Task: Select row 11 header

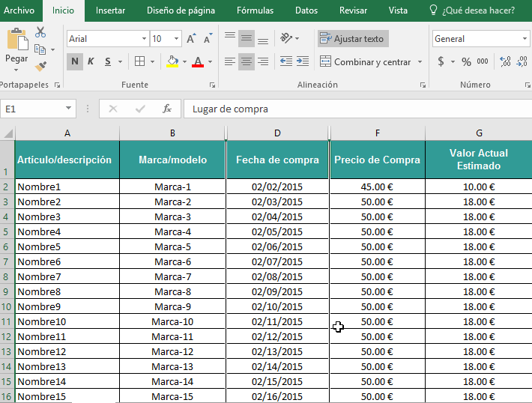Action: pyautogui.click(x=7, y=321)
